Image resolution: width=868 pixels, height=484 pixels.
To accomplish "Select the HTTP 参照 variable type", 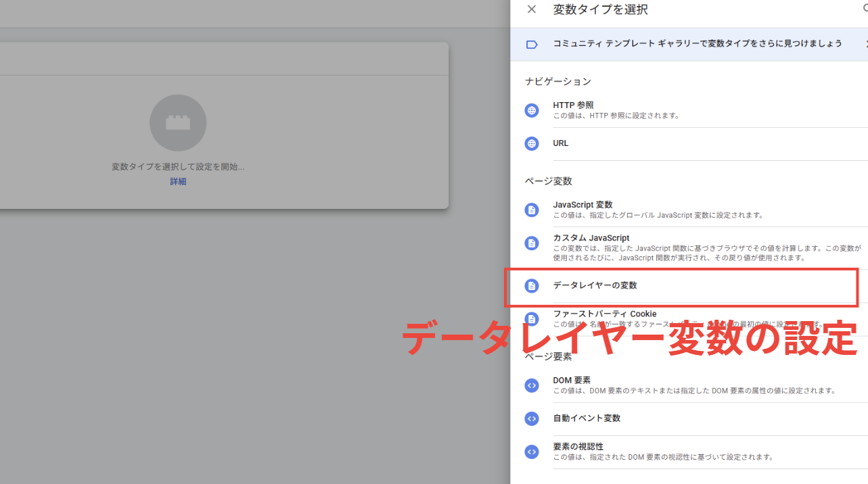I will pos(696,110).
